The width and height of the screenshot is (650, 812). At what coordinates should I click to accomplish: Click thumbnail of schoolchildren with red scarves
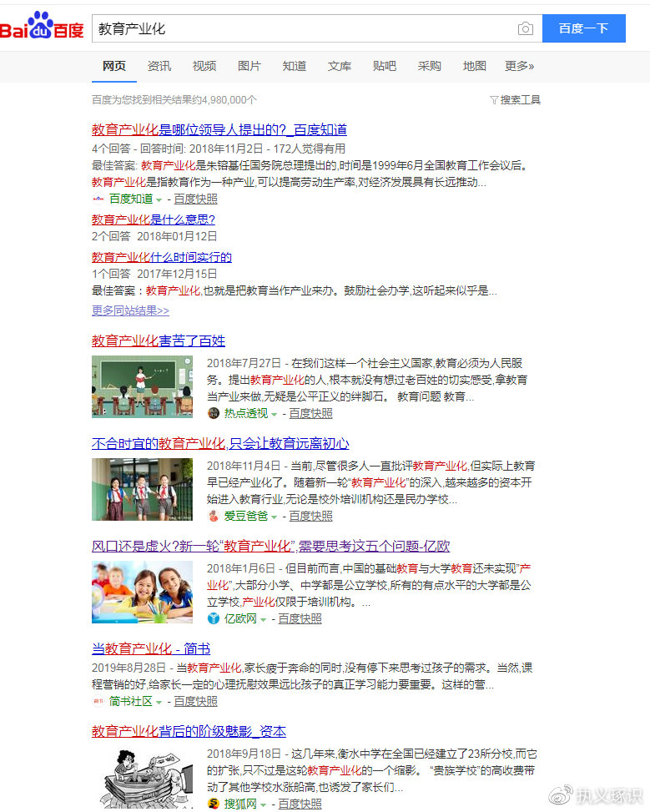[143, 489]
